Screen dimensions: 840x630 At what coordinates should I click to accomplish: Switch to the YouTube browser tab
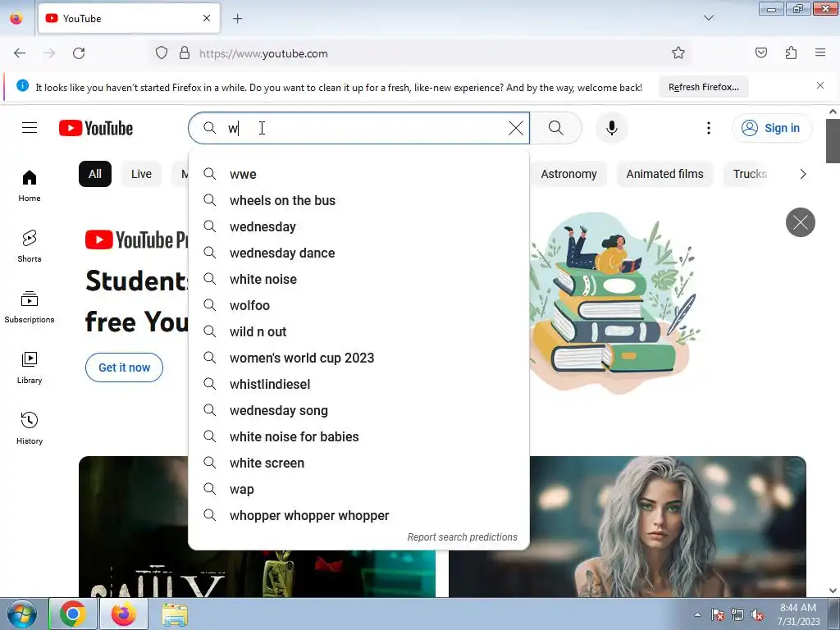[129, 18]
